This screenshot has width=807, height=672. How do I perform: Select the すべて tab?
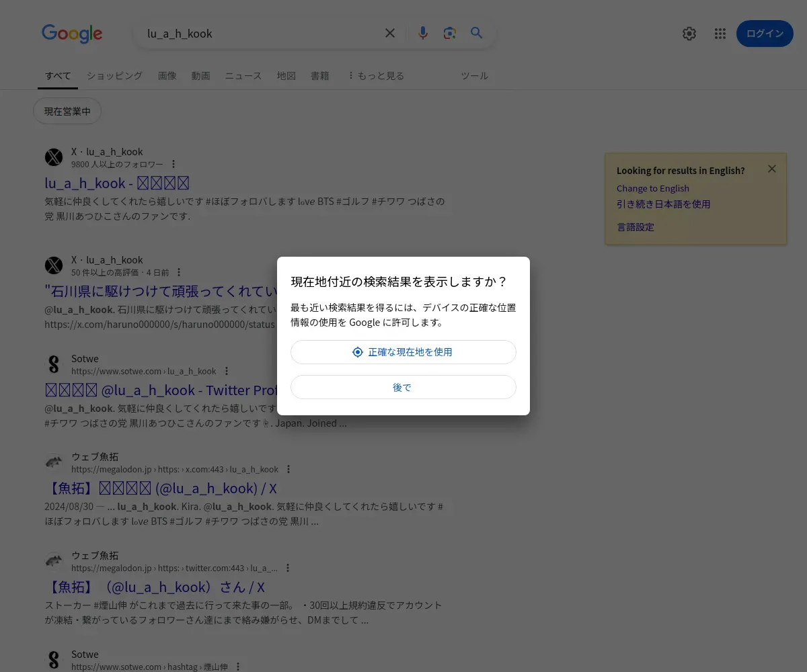tap(58, 76)
